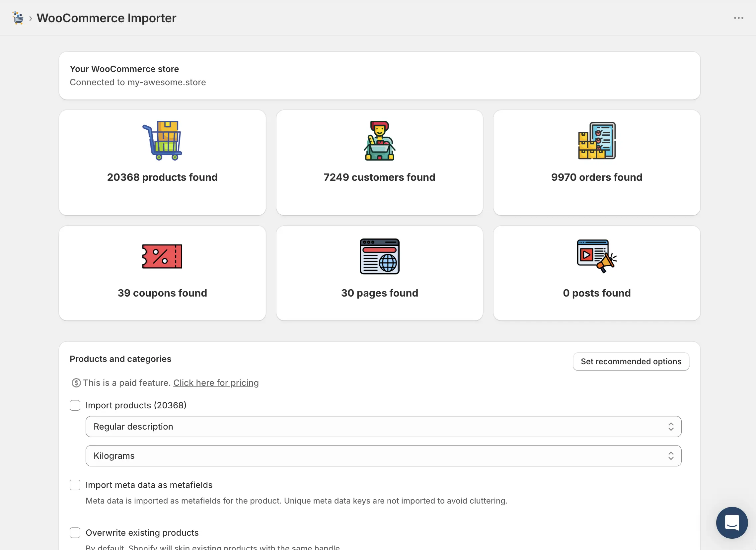Viewport: 756px width, 550px height.
Task: Click Set recommended options button
Action: click(x=631, y=362)
